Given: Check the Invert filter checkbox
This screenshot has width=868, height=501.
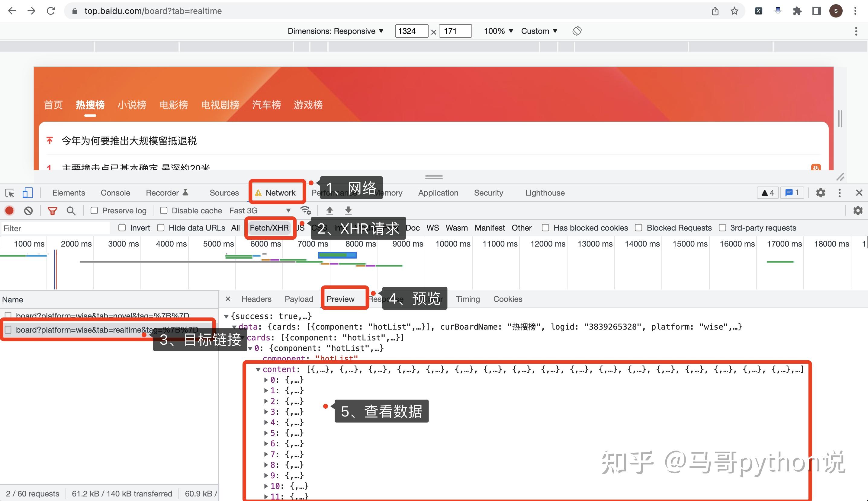Looking at the screenshot, I should [x=122, y=228].
